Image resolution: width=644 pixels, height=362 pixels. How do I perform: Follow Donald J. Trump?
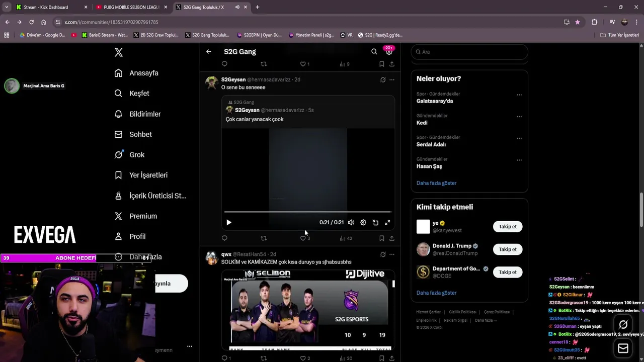click(508, 249)
